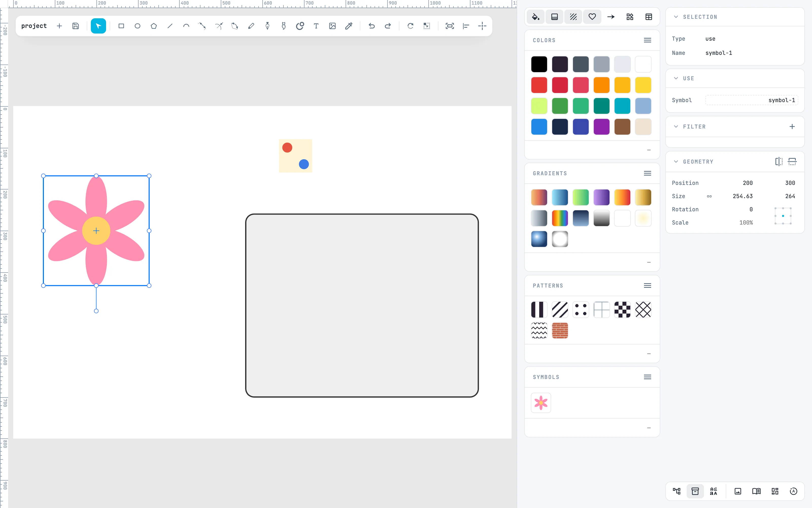
Task: Click the Undo arrow
Action: click(371, 26)
